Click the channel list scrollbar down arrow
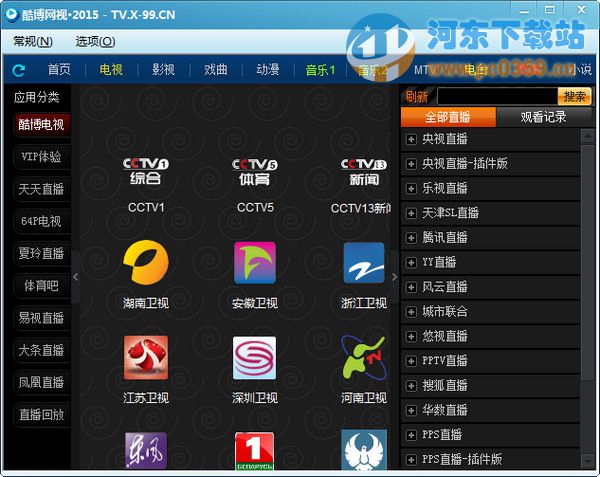The width and height of the screenshot is (600, 477). click(x=587, y=460)
